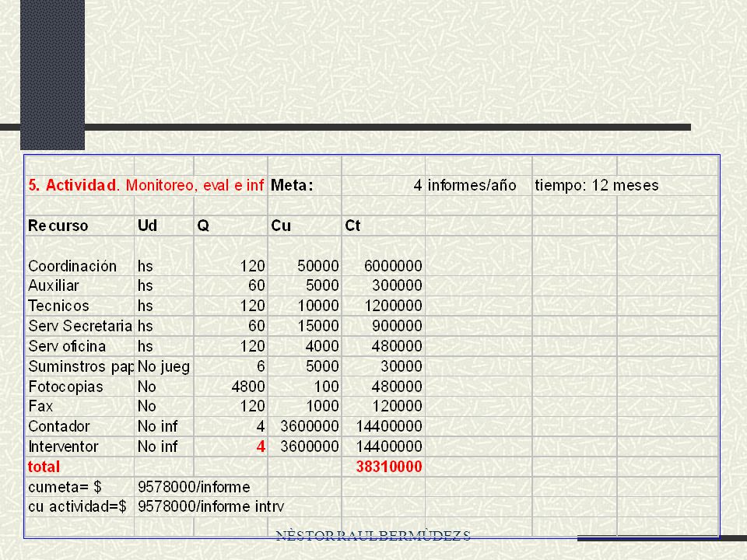Click the 'Serv Secretaria' row label

(x=80, y=326)
